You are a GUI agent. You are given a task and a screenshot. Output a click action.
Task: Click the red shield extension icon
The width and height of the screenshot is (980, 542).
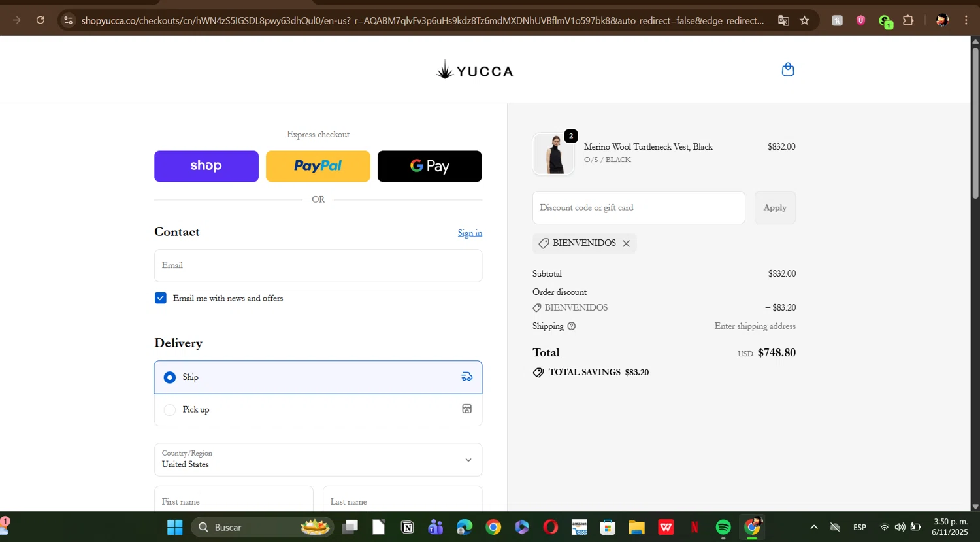tap(861, 20)
